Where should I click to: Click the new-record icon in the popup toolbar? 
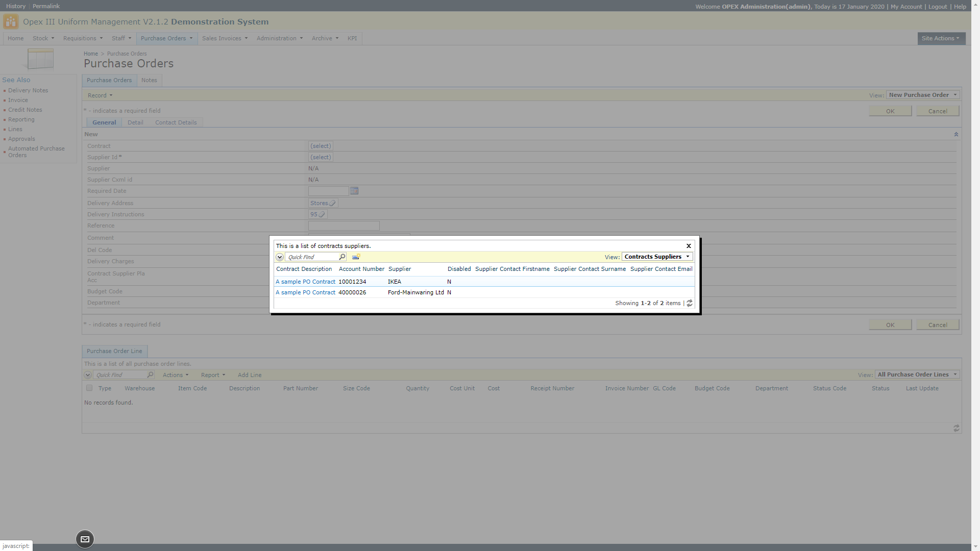point(356,257)
